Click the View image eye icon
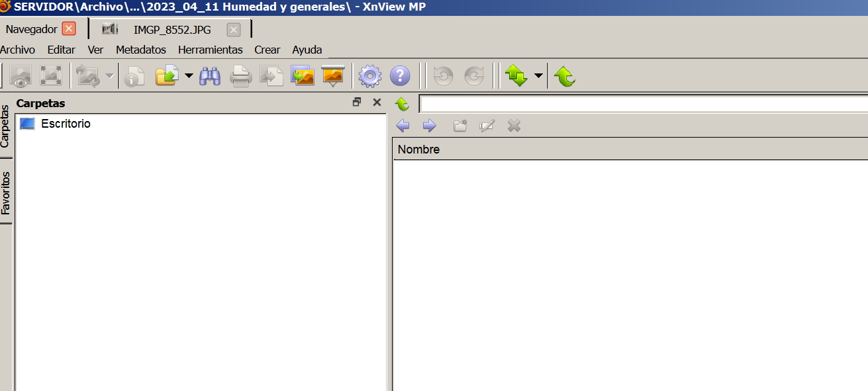 (21, 76)
